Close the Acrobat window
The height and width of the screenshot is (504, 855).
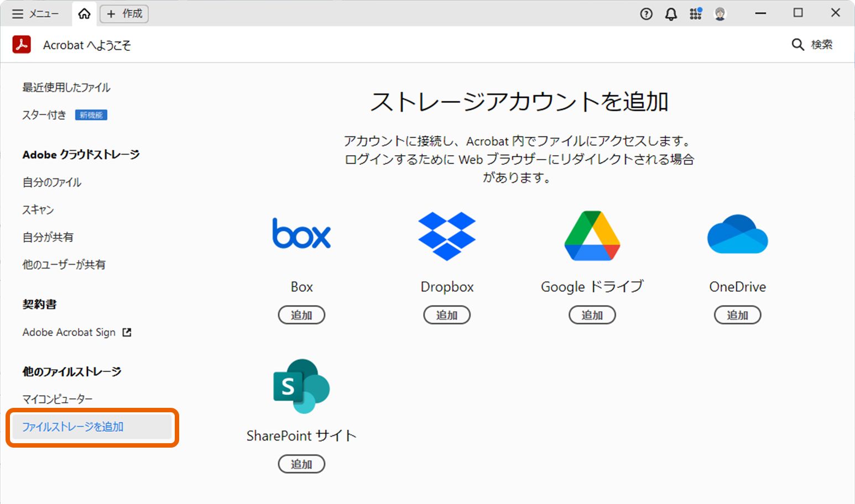[x=836, y=13]
